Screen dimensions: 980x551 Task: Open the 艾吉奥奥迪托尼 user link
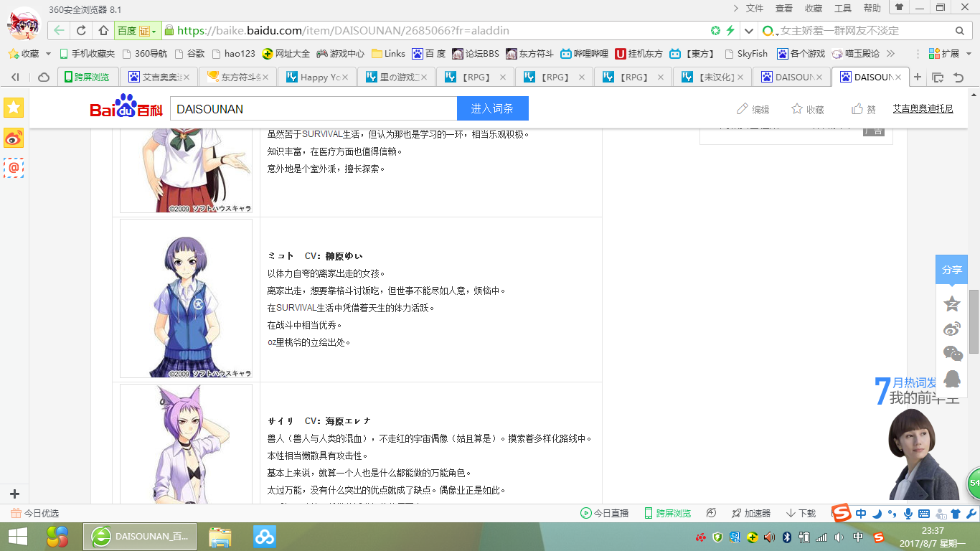(923, 108)
